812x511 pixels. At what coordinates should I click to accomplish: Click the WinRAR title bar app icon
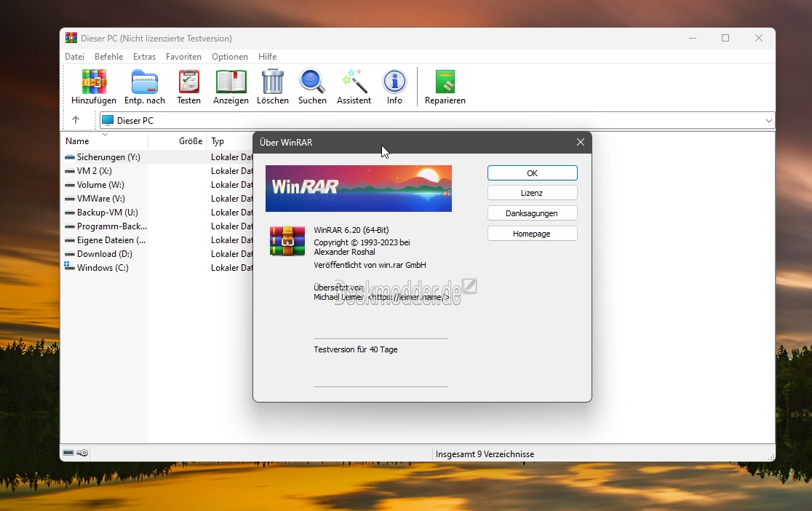[x=71, y=38]
